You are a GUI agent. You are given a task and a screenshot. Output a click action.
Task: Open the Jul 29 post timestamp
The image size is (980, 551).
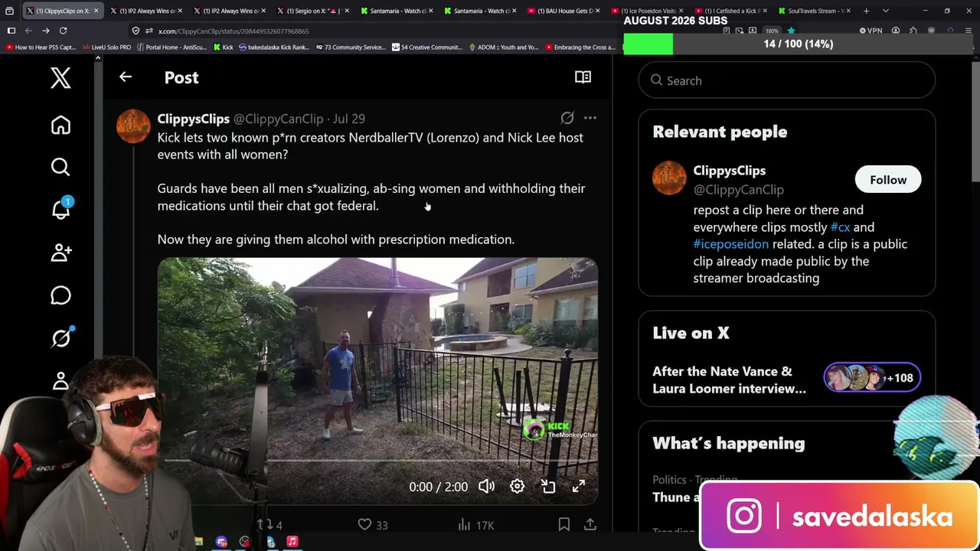click(x=348, y=119)
